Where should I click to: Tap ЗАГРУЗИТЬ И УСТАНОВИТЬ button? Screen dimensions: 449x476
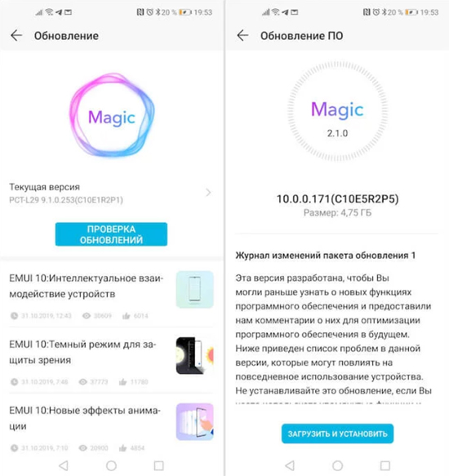[337, 434]
